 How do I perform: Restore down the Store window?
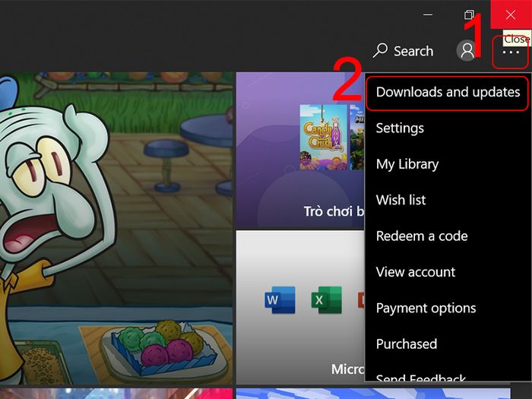tap(469, 14)
